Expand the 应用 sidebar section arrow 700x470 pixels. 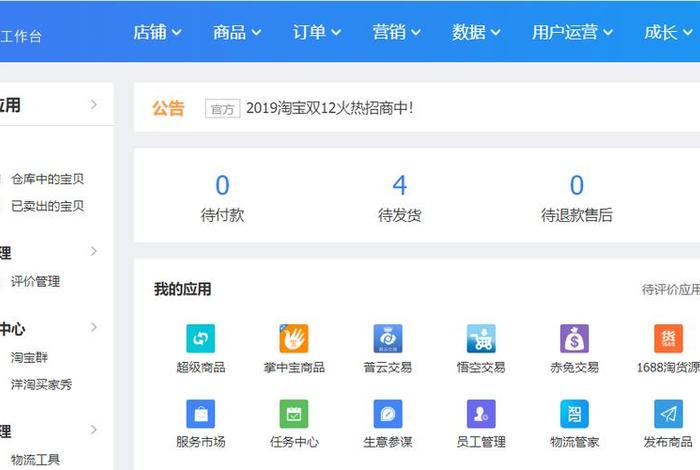[94, 105]
